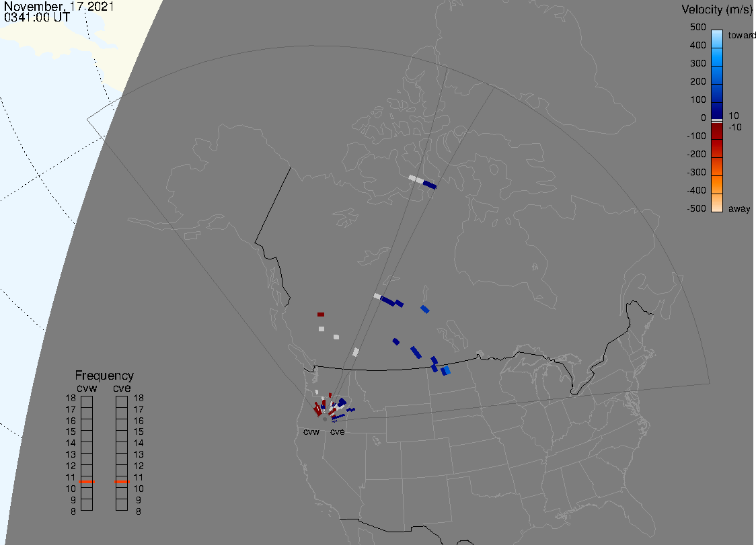Click the "cve" radar station label on the map

338,431
